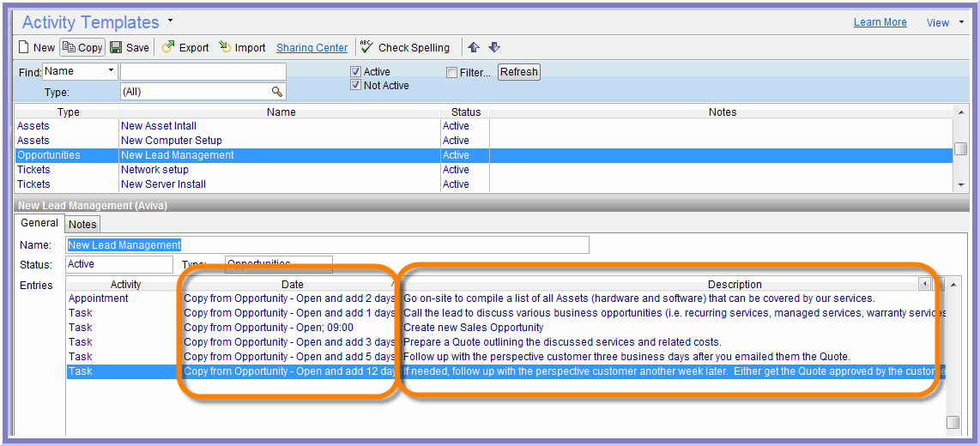Open the Sharing Center link
Screen dimensions: 980x446
point(312,48)
